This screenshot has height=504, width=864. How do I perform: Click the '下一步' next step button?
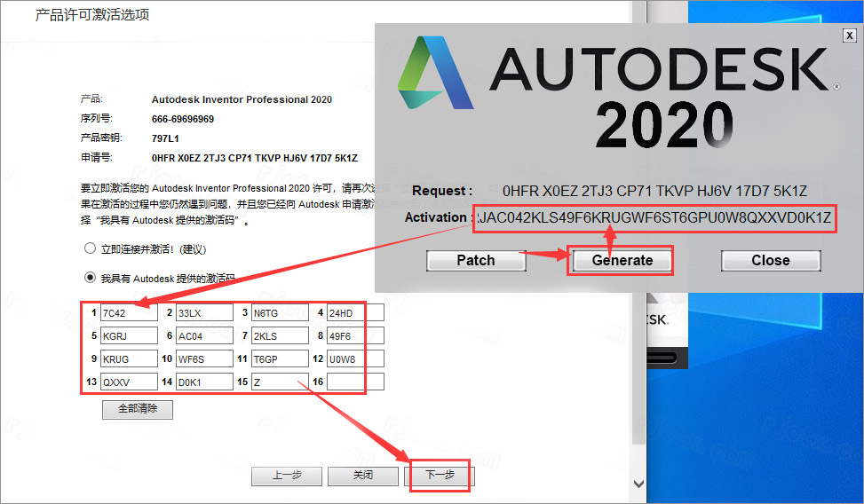click(x=440, y=476)
